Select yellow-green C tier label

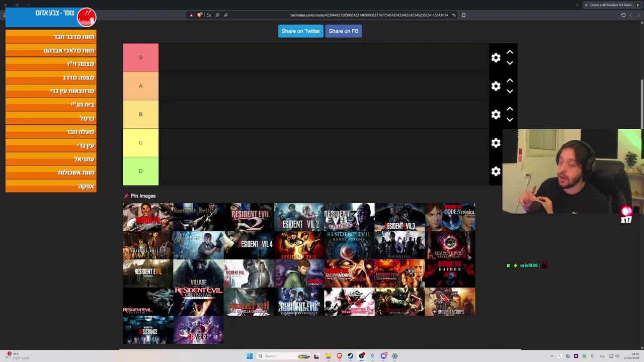141,143
